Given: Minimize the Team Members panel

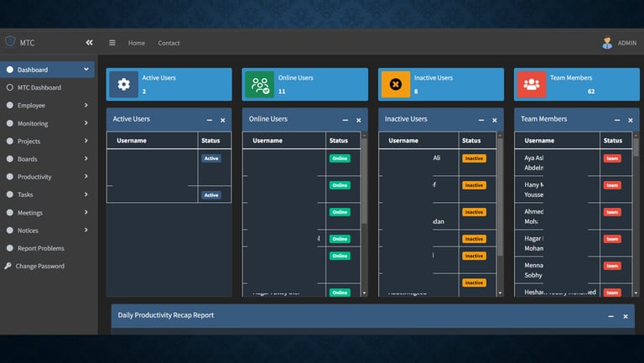Looking at the screenshot, I should (x=617, y=120).
